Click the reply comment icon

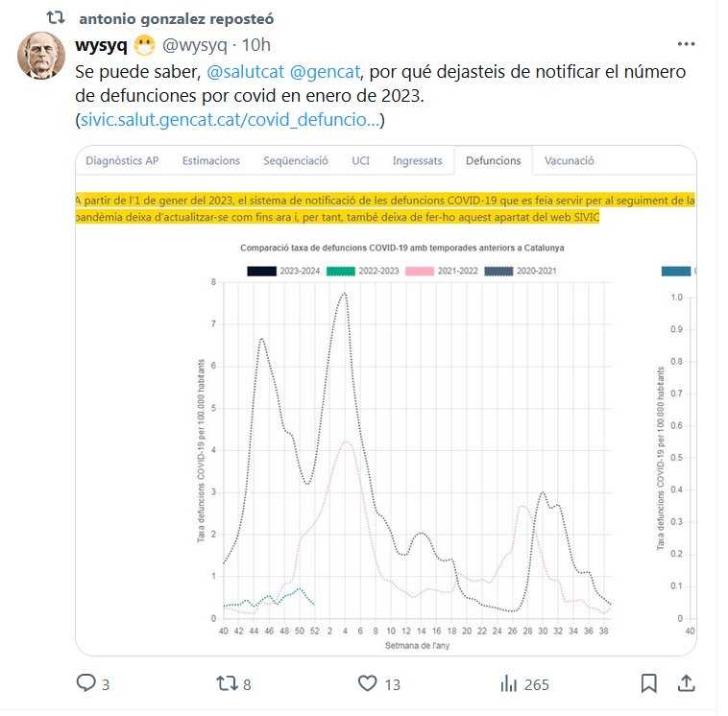point(86,683)
